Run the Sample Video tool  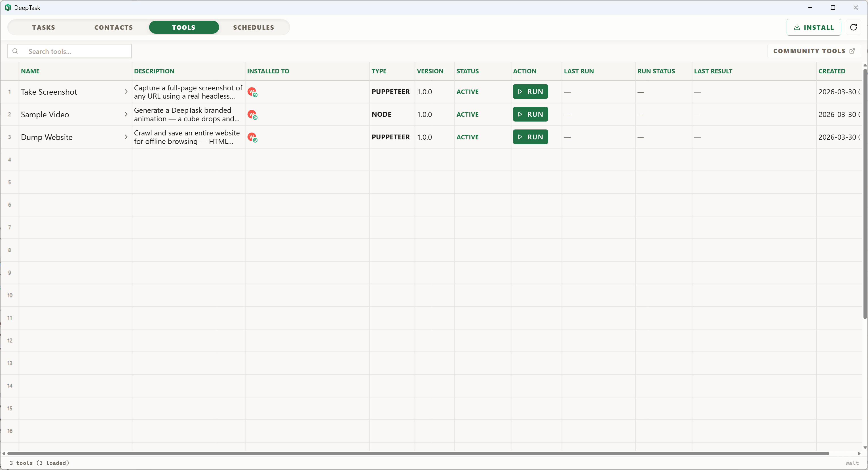(530, 114)
